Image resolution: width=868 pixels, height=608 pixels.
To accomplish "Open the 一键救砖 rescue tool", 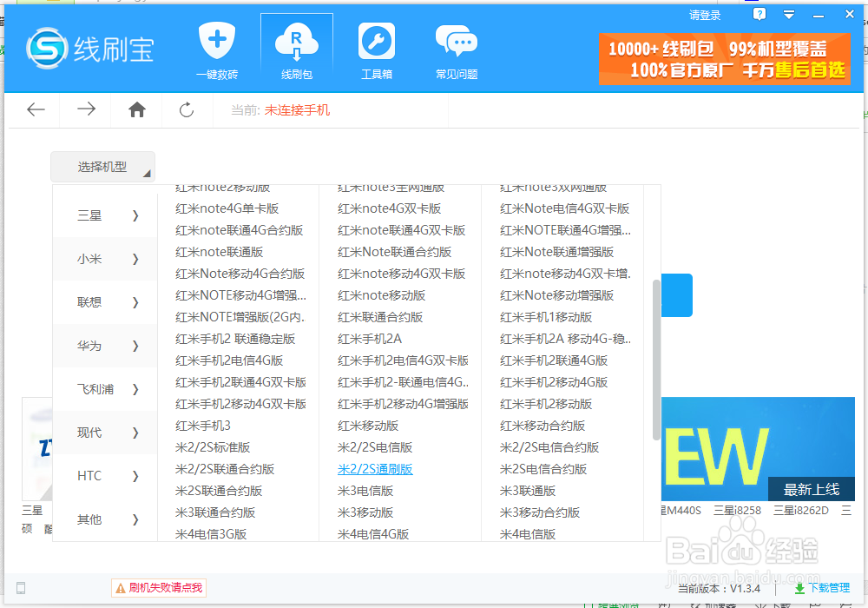I will [x=217, y=50].
